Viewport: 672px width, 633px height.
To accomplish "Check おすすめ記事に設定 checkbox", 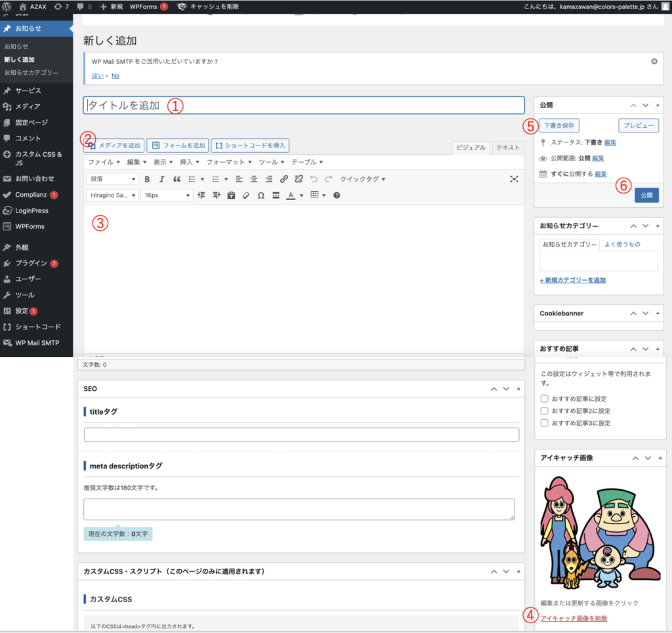I will [x=544, y=399].
